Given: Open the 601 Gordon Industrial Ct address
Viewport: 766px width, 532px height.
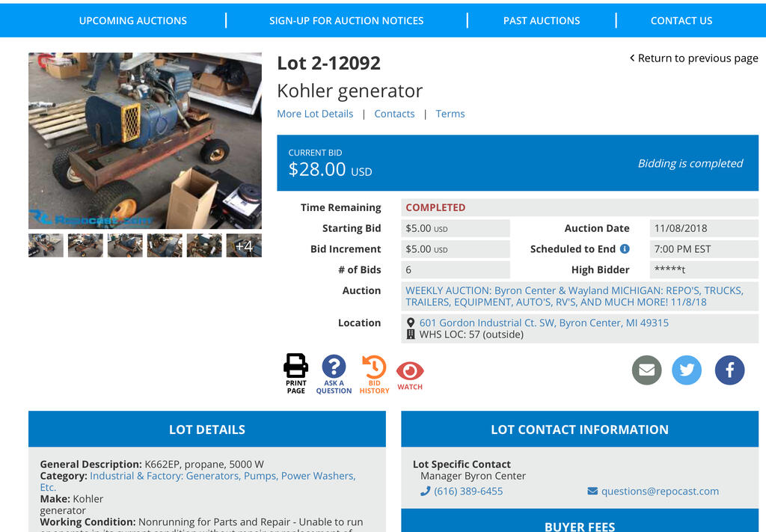Looking at the screenshot, I should pos(544,322).
